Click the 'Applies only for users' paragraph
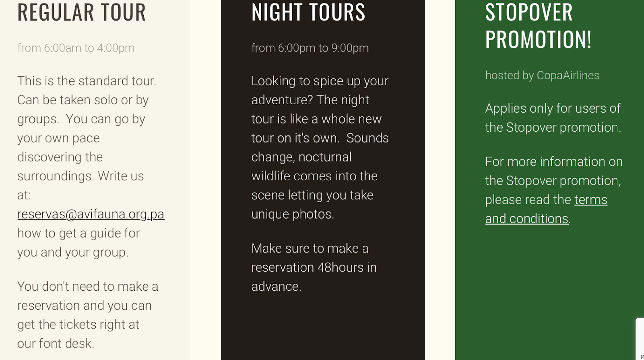 [553, 118]
